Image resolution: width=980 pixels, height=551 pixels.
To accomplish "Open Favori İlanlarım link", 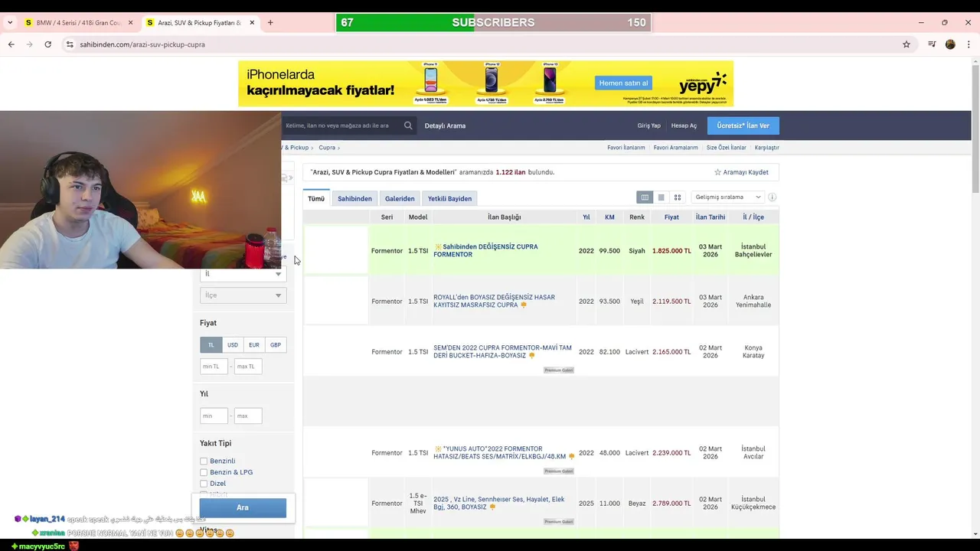I will tap(626, 148).
